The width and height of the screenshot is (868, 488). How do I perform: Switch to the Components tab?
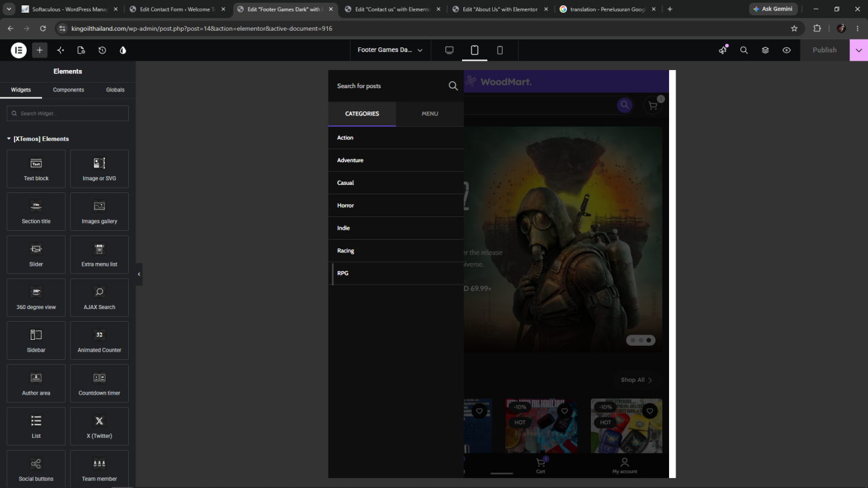point(69,89)
